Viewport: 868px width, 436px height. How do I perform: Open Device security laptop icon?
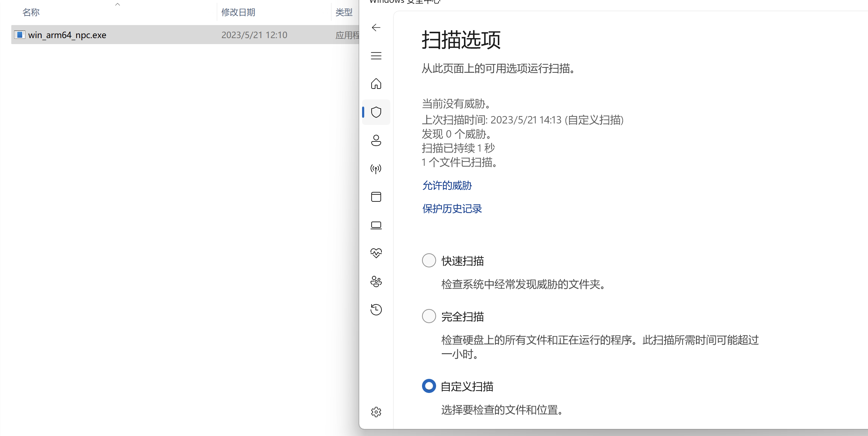376,225
